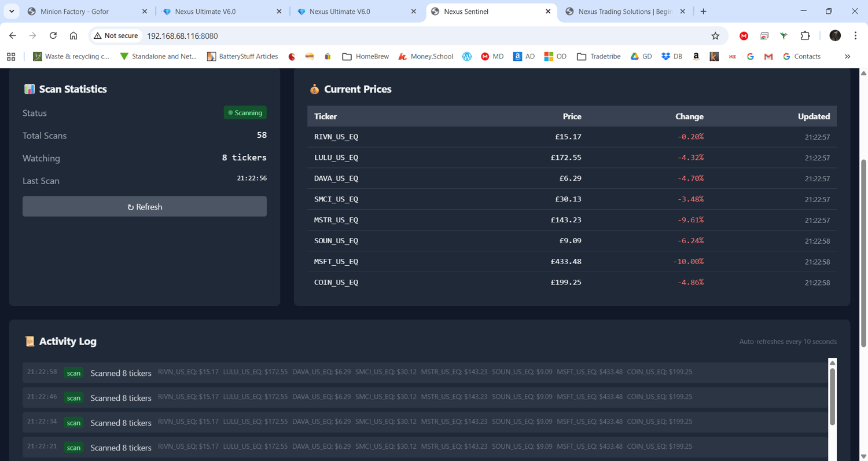The image size is (868, 461).
Task: Click the green Scanning status badge
Action: (x=245, y=113)
